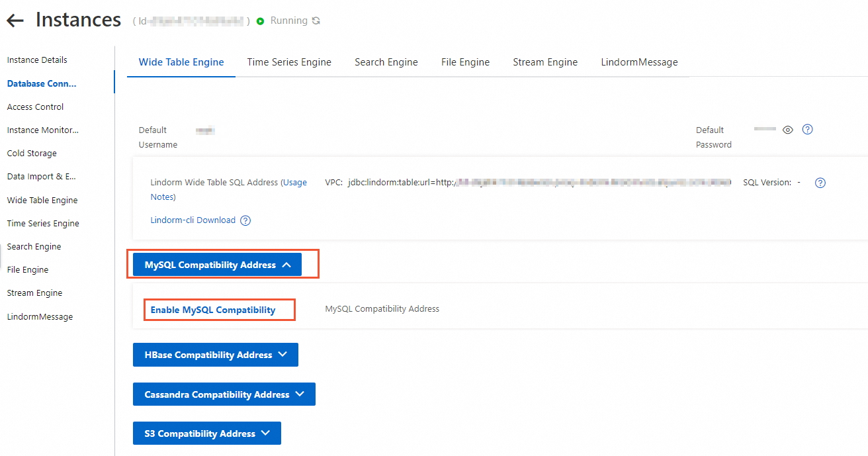The width and height of the screenshot is (868, 456).
Task: Click the Lindorm-cli Download link
Action: [193, 220]
